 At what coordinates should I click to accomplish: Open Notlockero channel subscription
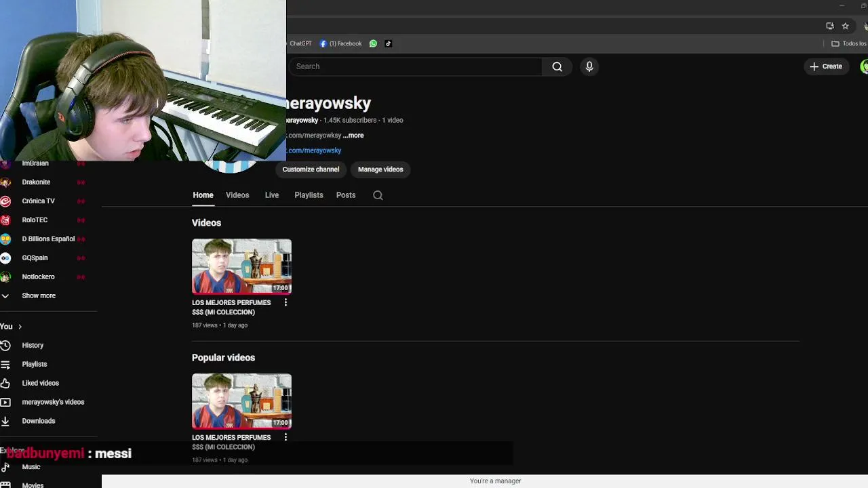click(38, 277)
